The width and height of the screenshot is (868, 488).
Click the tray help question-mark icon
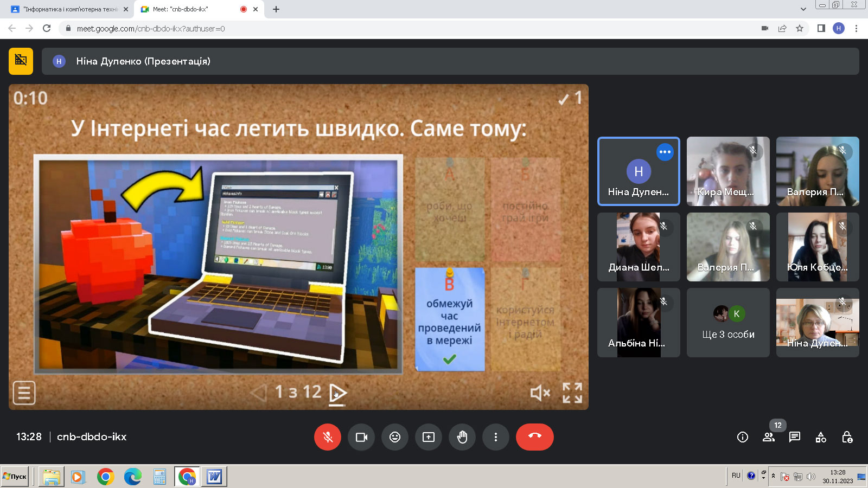[x=751, y=476]
